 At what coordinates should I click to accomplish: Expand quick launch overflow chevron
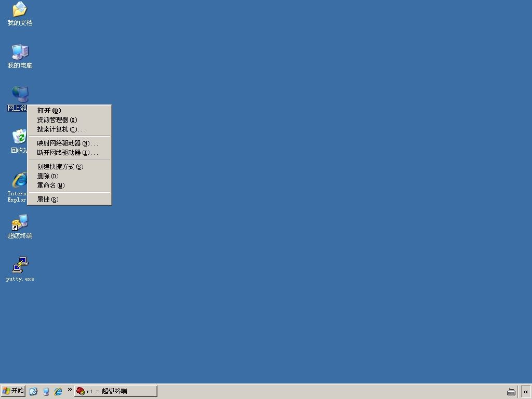70,390
